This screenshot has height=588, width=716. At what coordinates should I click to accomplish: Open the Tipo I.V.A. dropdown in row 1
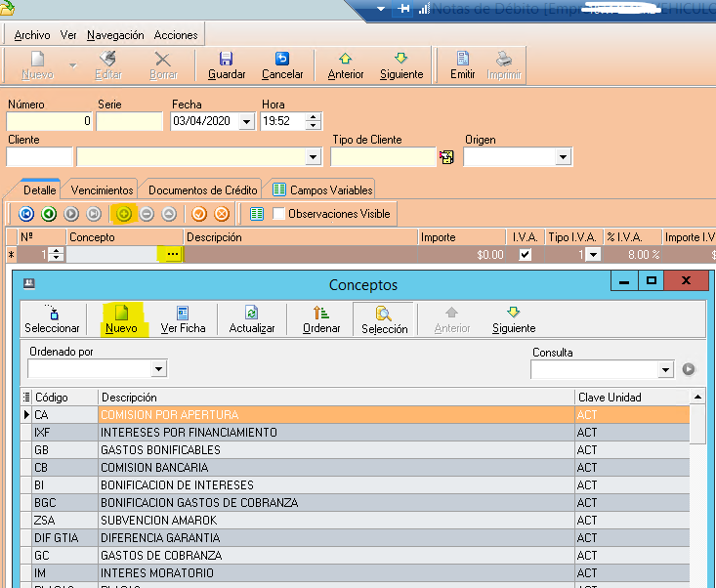593,254
